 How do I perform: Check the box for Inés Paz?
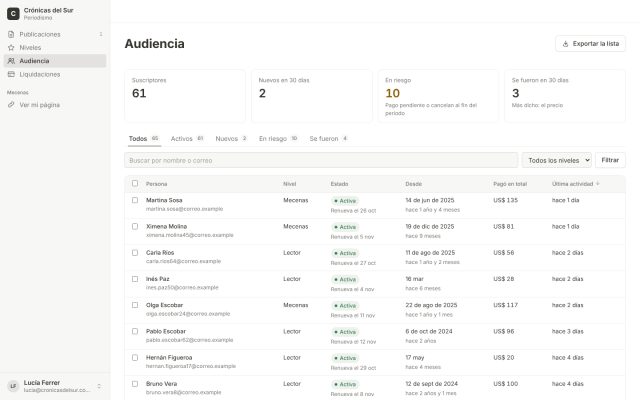pos(135,279)
